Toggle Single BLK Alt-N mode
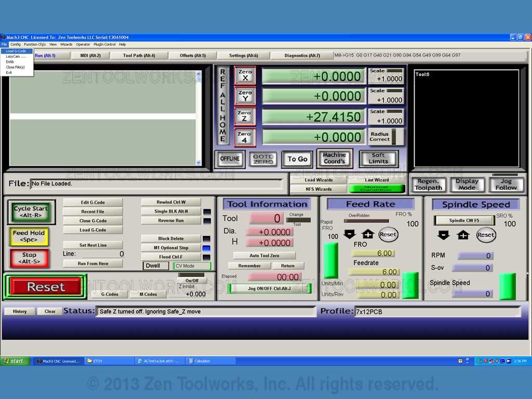This screenshot has height=399, width=532. pos(171,211)
